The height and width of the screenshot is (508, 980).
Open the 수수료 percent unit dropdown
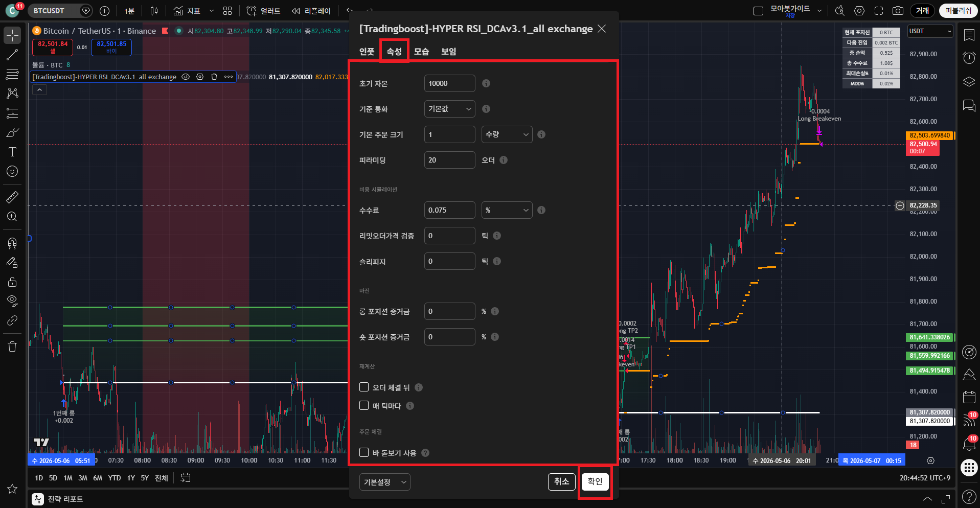(x=507, y=210)
